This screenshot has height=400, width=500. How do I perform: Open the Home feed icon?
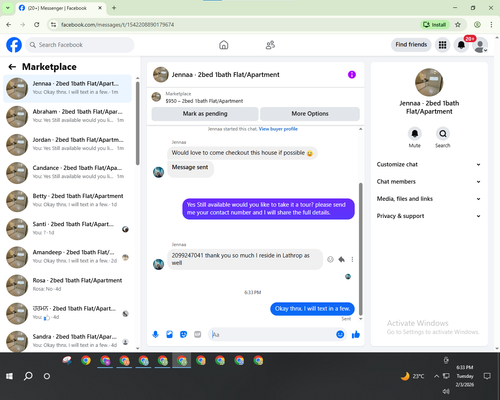click(x=224, y=45)
